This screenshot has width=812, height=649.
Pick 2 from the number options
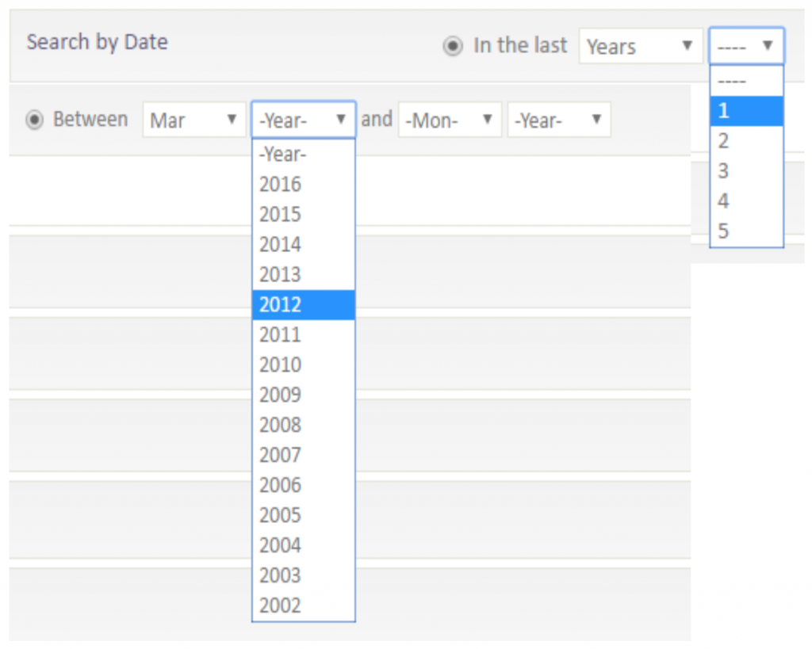(x=746, y=142)
